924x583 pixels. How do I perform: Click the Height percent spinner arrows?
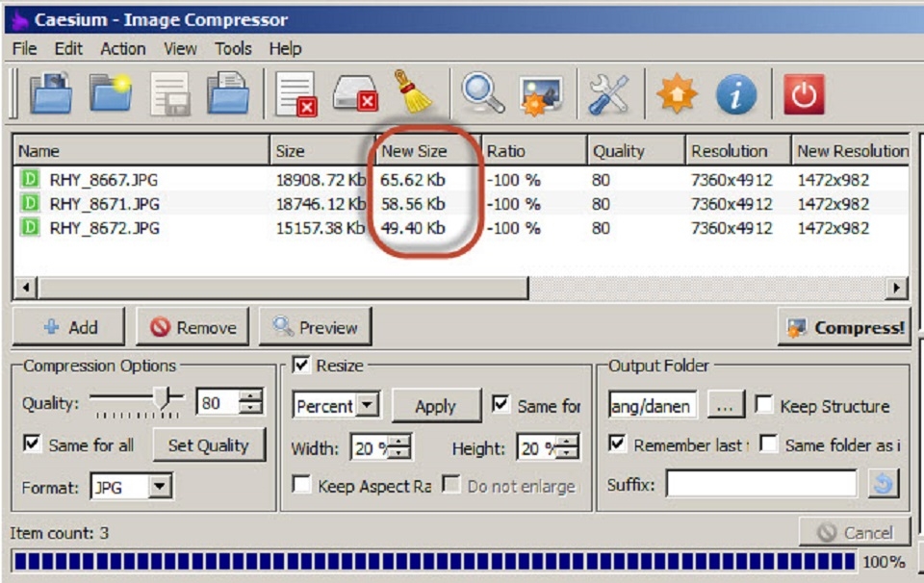(x=567, y=447)
